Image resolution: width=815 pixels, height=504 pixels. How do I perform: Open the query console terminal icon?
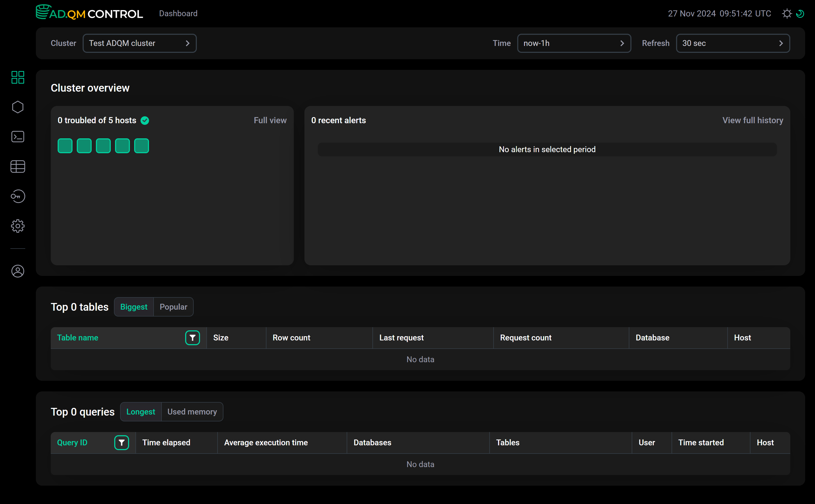click(x=18, y=136)
